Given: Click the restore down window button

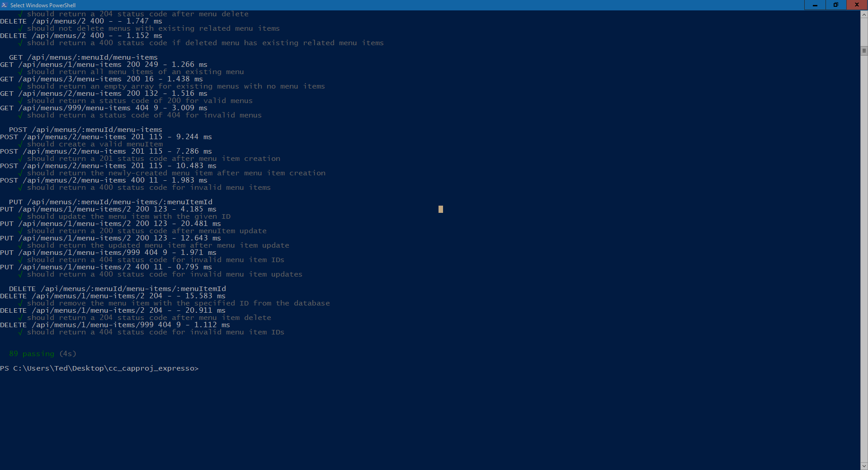Looking at the screenshot, I should (836, 5).
